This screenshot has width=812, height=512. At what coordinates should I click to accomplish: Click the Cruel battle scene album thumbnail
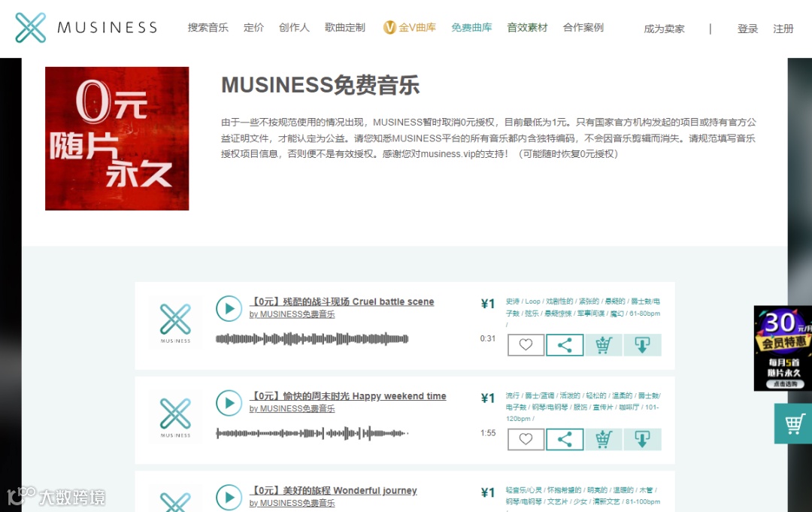tap(175, 323)
